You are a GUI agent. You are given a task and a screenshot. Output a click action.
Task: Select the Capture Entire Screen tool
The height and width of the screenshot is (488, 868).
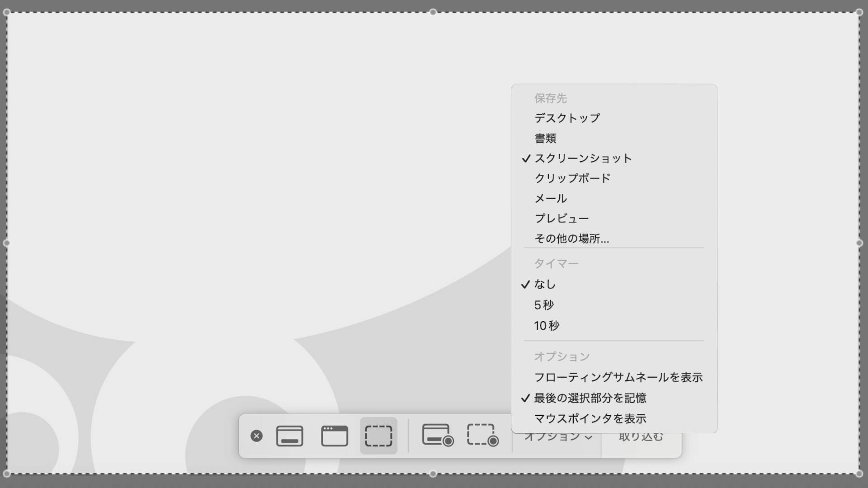pyautogui.click(x=289, y=436)
